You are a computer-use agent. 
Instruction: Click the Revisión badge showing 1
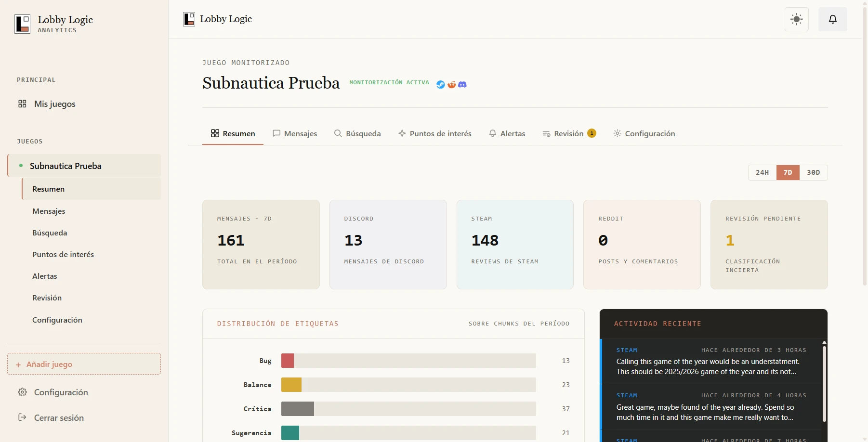[x=592, y=133]
